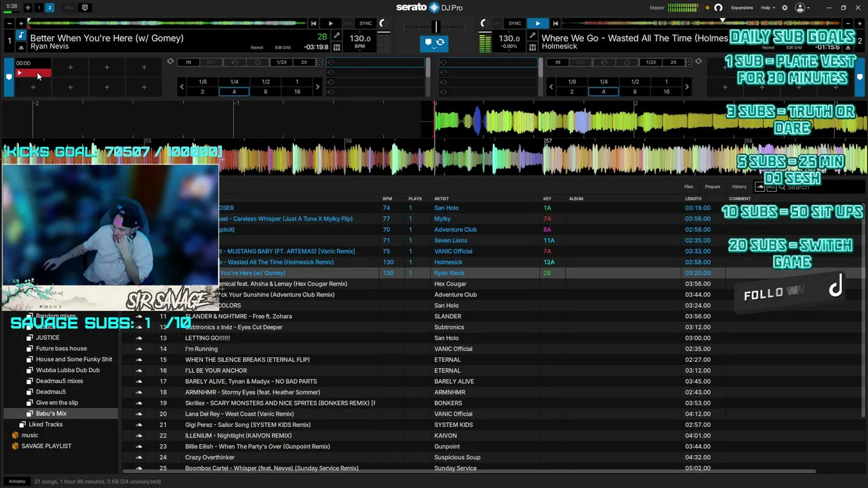Toggle right deck loop reloop icon
The width and height of the screenshot is (868, 488).
pyautogui.click(x=698, y=62)
